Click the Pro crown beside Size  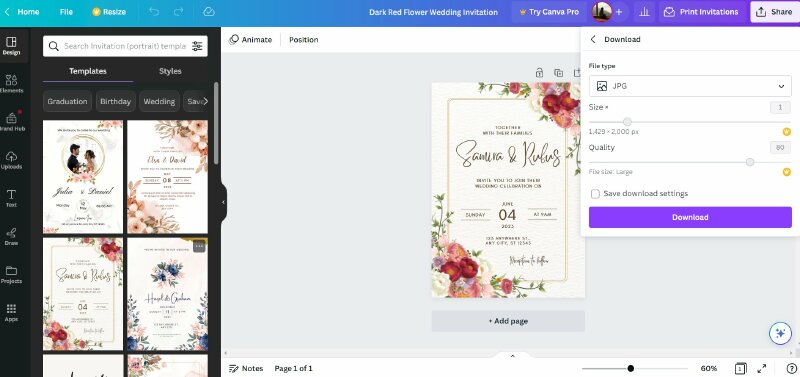click(786, 132)
